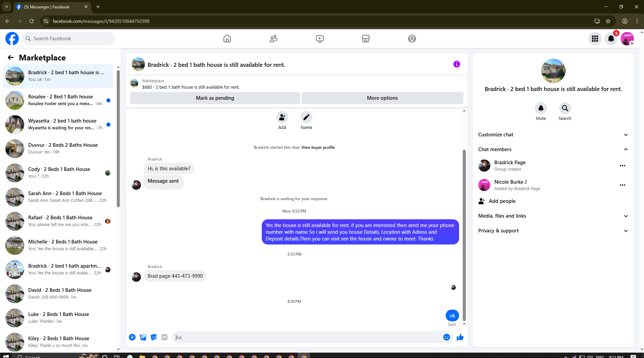Open the Home feed icon
This screenshot has height=358, width=644.
(x=227, y=39)
